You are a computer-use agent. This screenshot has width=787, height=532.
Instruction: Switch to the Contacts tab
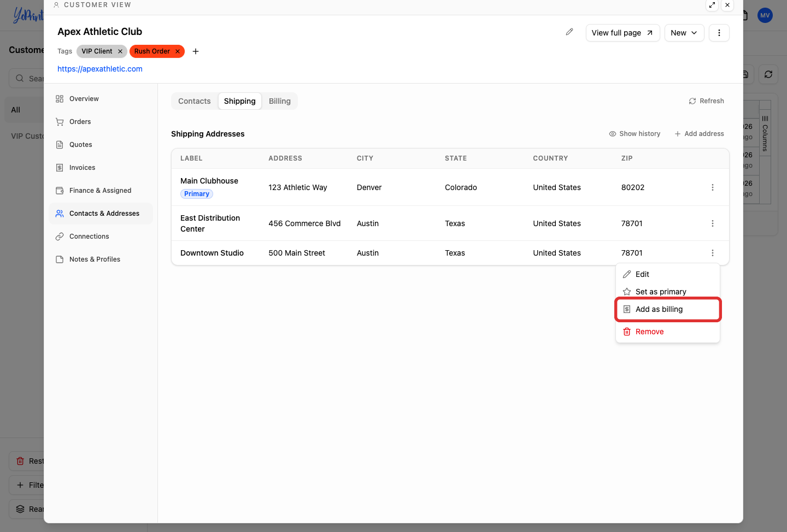195,101
